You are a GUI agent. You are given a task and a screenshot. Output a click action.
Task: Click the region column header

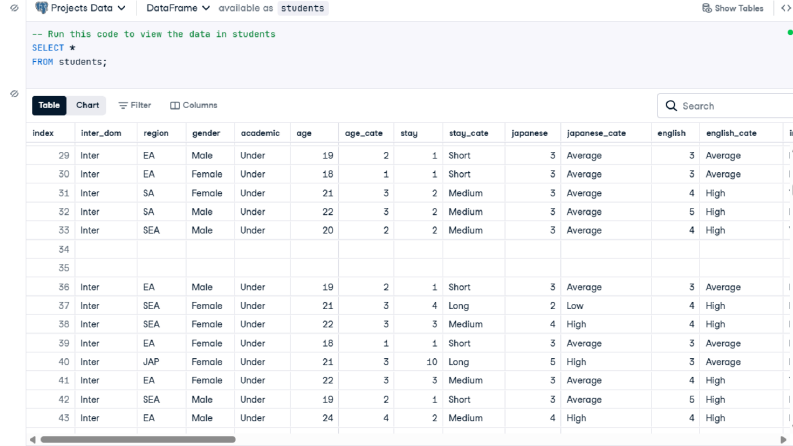point(162,133)
